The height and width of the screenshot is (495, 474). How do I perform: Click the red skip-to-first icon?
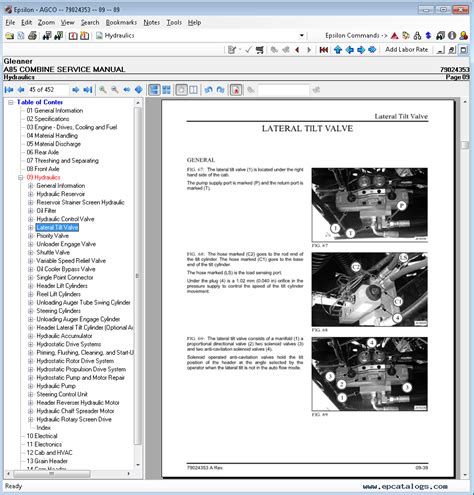323,50
